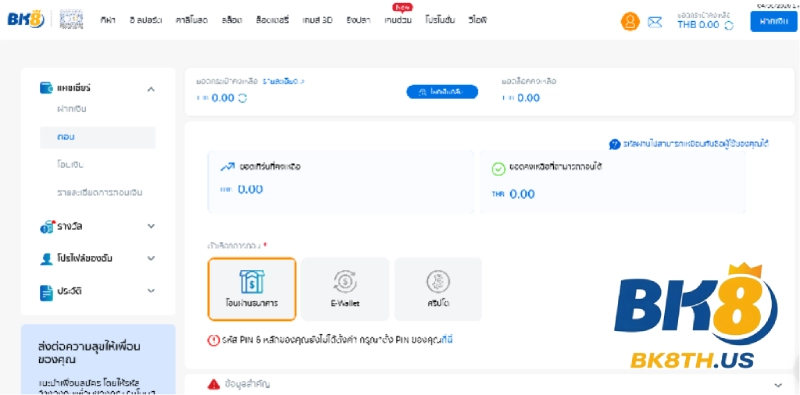Image resolution: width=800 pixels, height=395 pixels.
Task: Open the กีฬา sports menu
Action: [x=108, y=20]
